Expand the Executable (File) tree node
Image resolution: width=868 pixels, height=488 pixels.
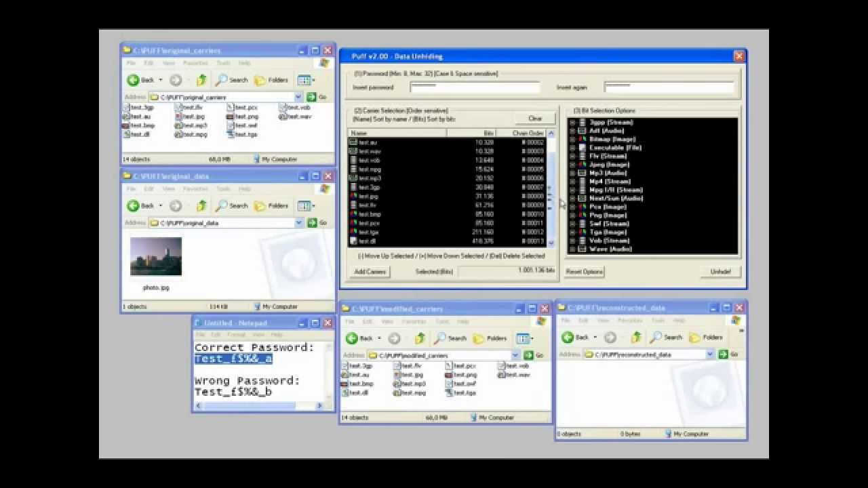572,148
